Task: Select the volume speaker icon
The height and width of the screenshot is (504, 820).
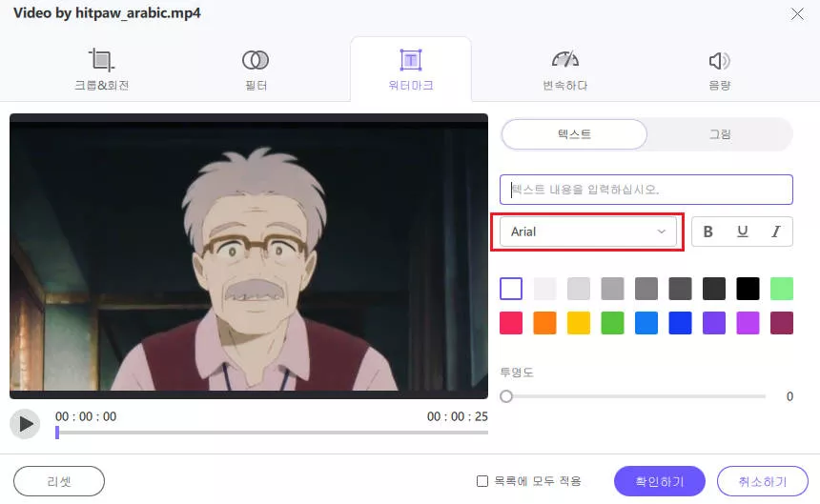Action: pyautogui.click(x=719, y=61)
